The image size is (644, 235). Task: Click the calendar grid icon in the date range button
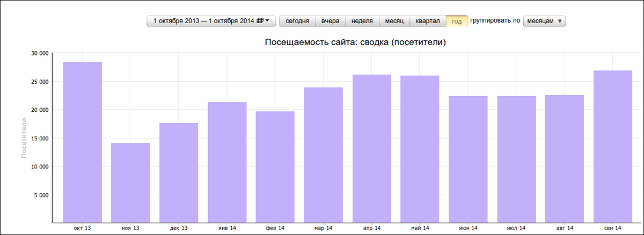260,21
